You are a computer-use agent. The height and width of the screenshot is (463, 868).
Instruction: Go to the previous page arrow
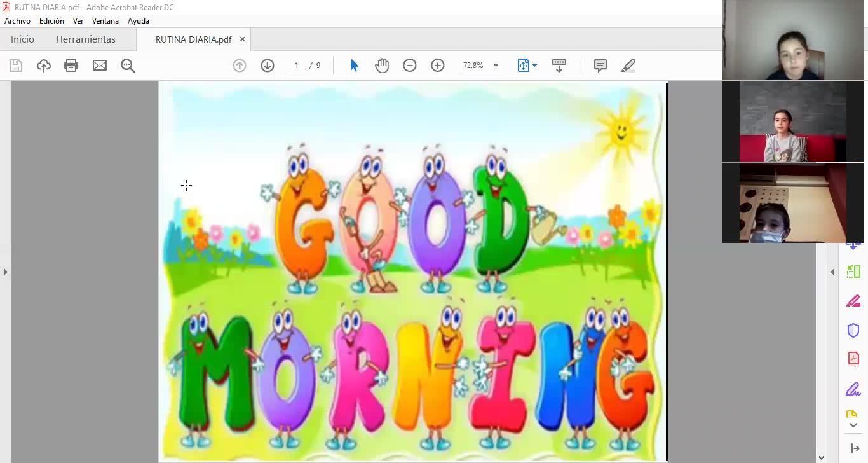point(240,66)
